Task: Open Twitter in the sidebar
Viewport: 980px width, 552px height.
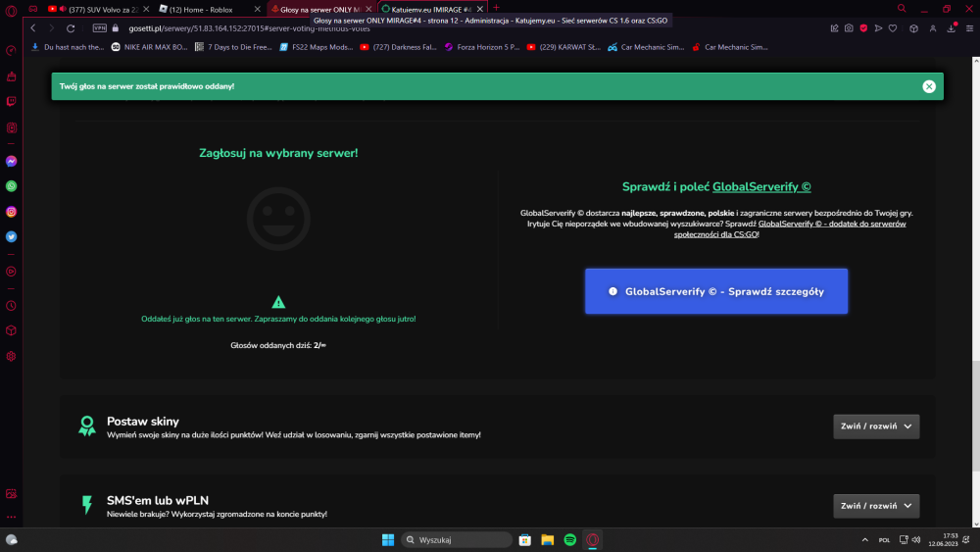Action: pyautogui.click(x=11, y=237)
